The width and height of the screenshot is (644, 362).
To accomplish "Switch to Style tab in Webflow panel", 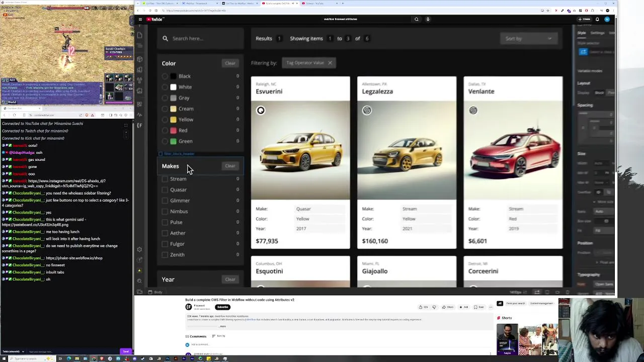I will (x=582, y=33).
